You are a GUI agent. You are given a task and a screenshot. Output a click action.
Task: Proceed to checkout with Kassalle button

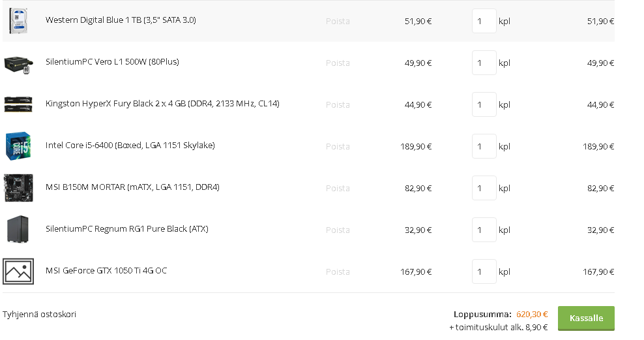pos(586,318)
